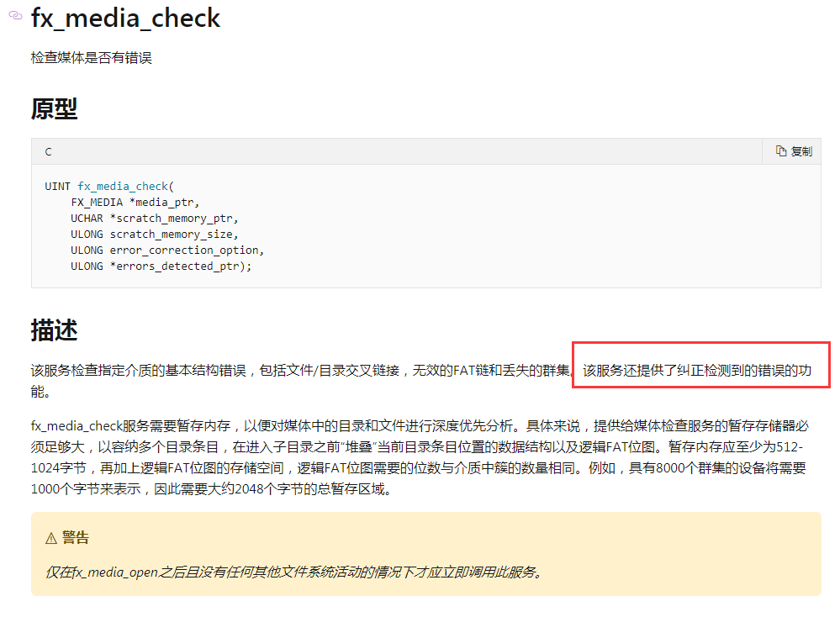Click the ULONG *errors_detected_ptr parameter line

(161, 266)
